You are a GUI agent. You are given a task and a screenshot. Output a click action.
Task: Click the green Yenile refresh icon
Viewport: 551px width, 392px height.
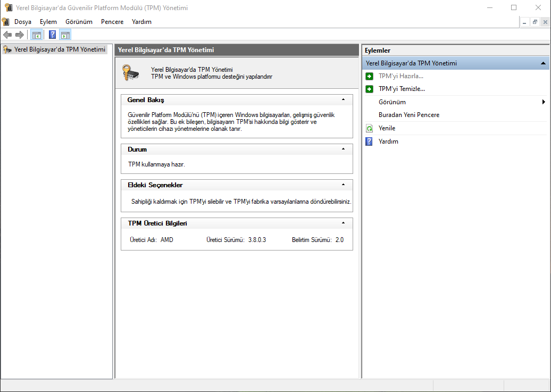point(369,128)
